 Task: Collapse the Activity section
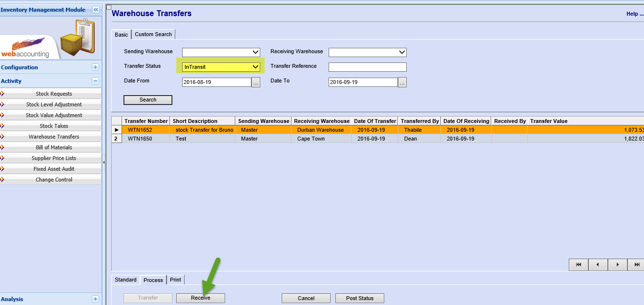point(95,81)
